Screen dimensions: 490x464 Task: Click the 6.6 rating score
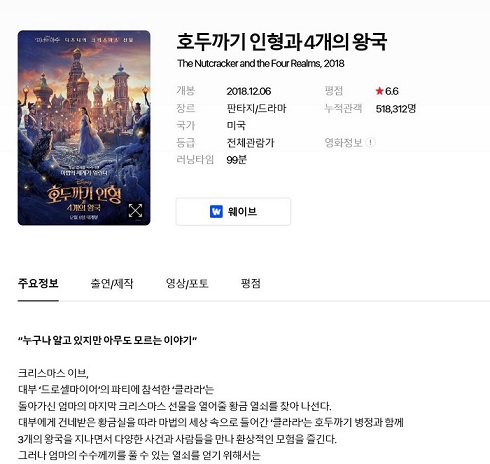pos(392,91)
